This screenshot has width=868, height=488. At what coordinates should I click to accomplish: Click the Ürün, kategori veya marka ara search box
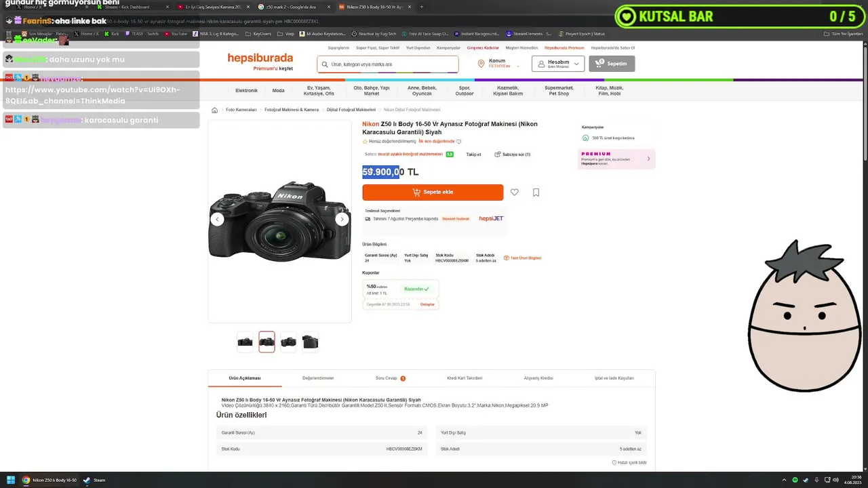pos(388,64)
